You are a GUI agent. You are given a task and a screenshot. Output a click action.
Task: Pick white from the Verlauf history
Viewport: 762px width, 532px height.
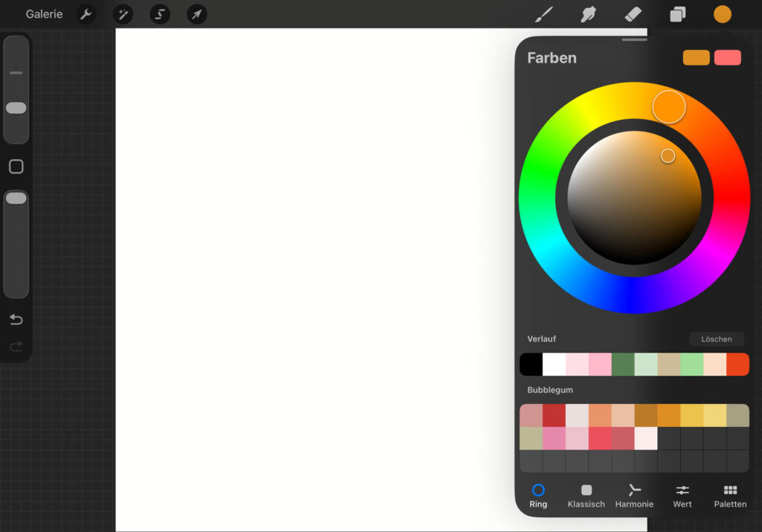click(554, 365)
